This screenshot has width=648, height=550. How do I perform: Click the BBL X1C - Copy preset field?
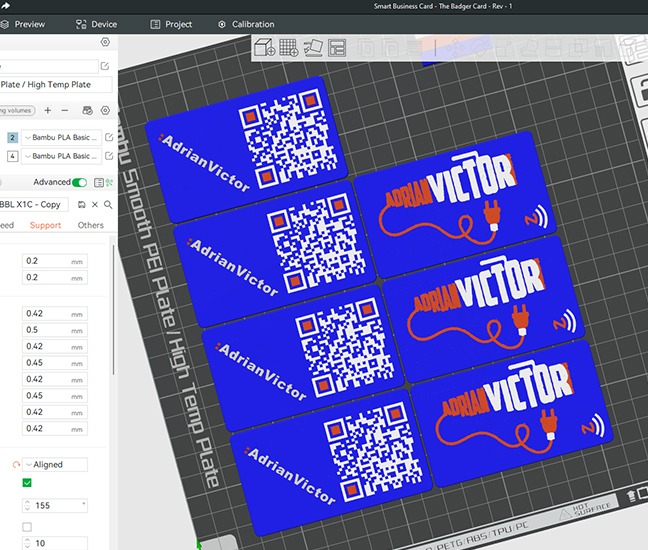click(x=34, y=205)
